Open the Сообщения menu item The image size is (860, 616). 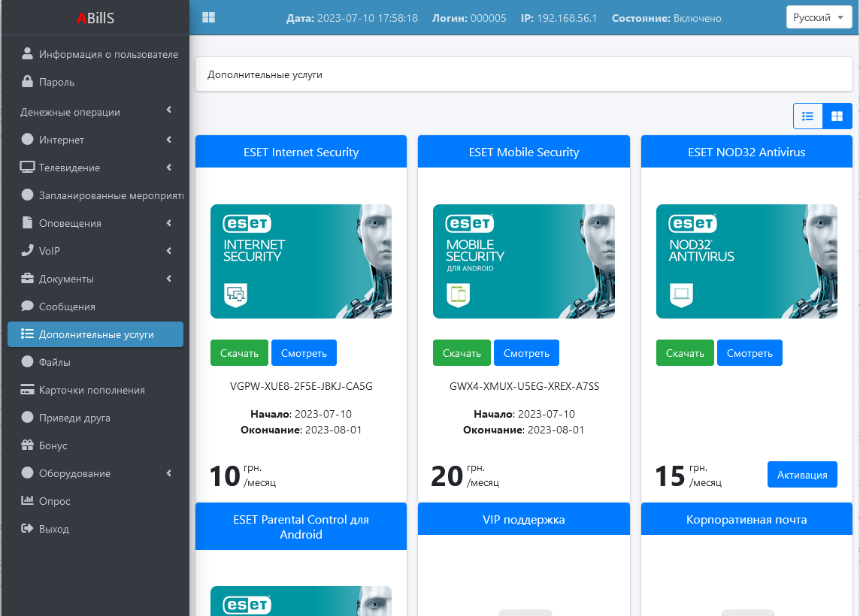95,306
